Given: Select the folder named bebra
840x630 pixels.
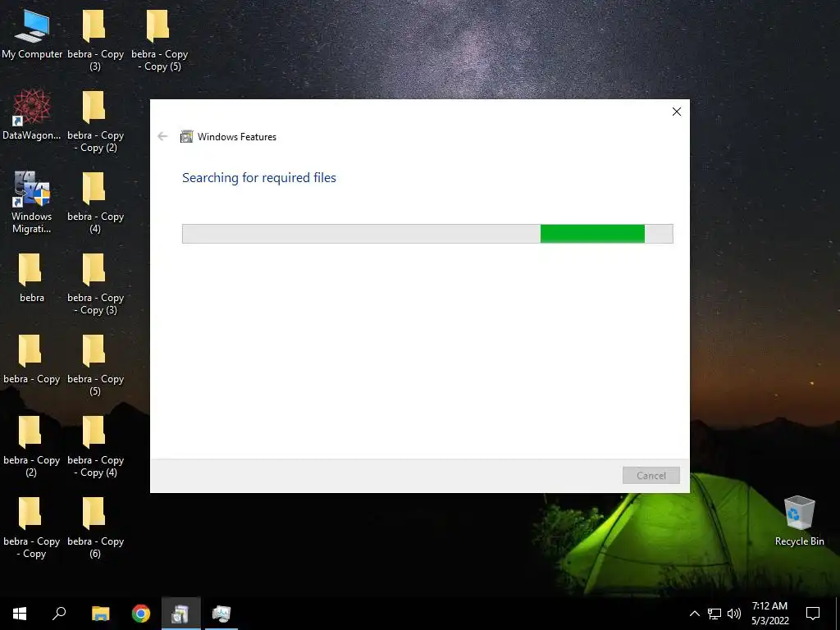Looking at the screenshot, I should click(32, 277).
